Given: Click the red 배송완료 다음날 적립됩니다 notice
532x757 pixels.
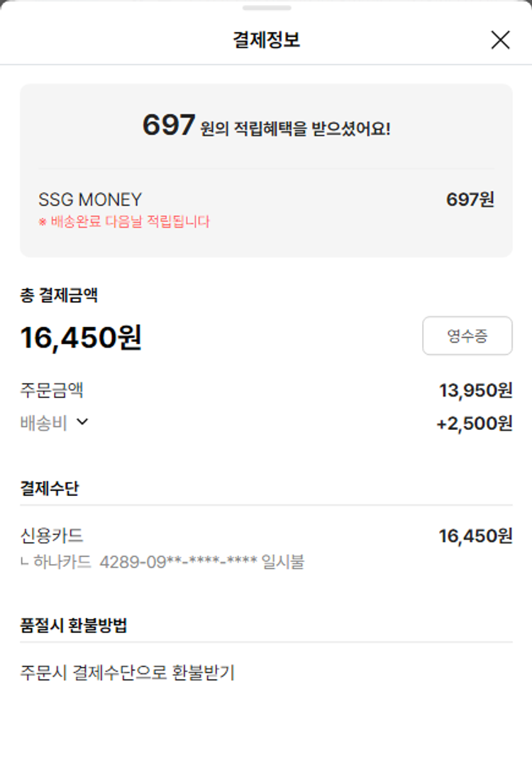Looking at the screenshot, I should (x=124, y=222).
